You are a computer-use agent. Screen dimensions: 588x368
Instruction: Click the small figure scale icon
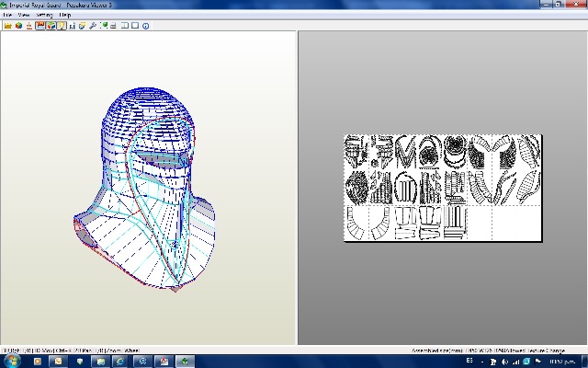72,26
